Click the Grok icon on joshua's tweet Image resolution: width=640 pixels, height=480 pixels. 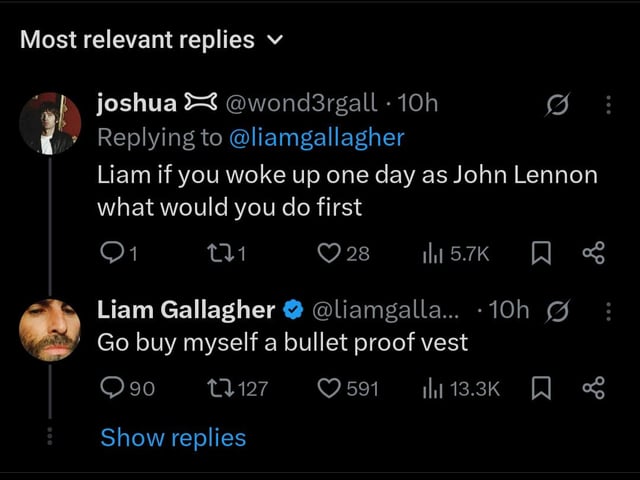[558, 105]
